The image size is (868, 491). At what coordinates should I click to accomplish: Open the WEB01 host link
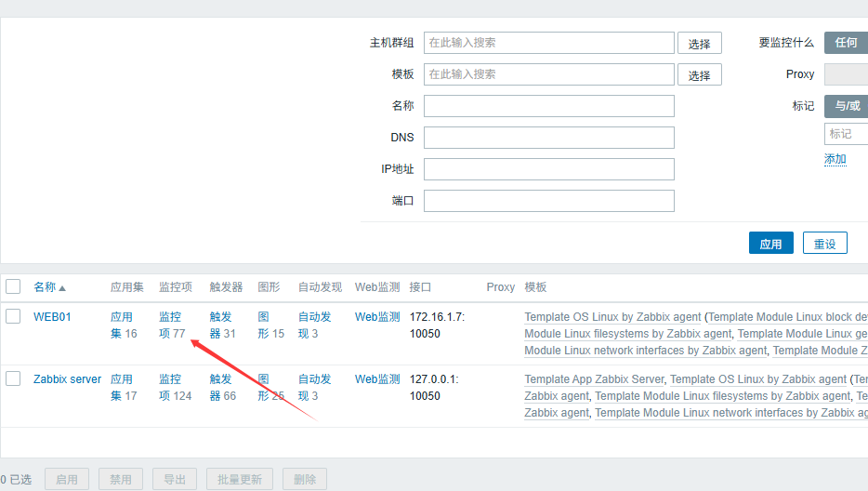pos(52,317)
